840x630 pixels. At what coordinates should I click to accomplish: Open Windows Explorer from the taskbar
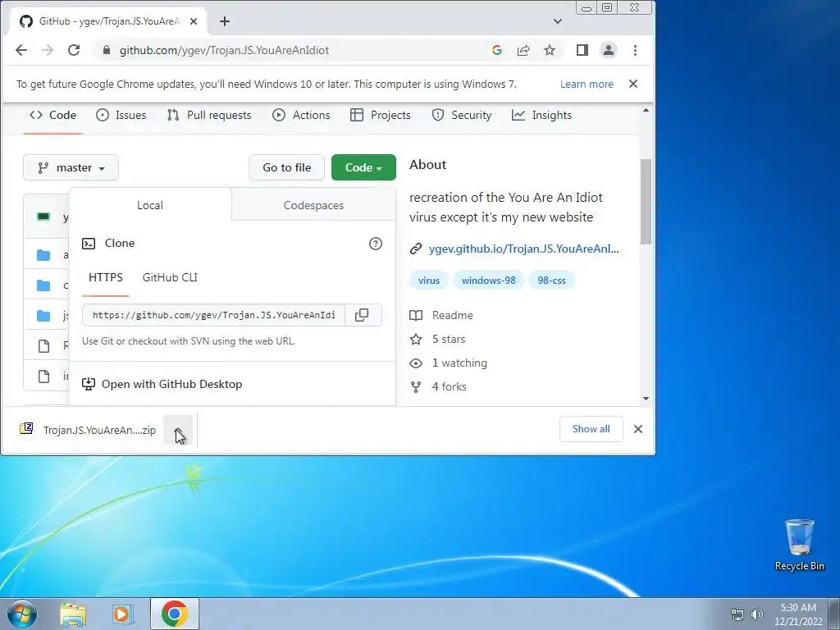pos(73,614)
